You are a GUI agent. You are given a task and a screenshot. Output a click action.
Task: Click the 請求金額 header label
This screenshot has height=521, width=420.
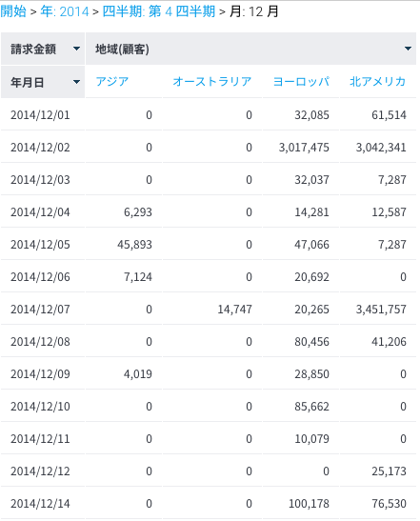(33, 50)
